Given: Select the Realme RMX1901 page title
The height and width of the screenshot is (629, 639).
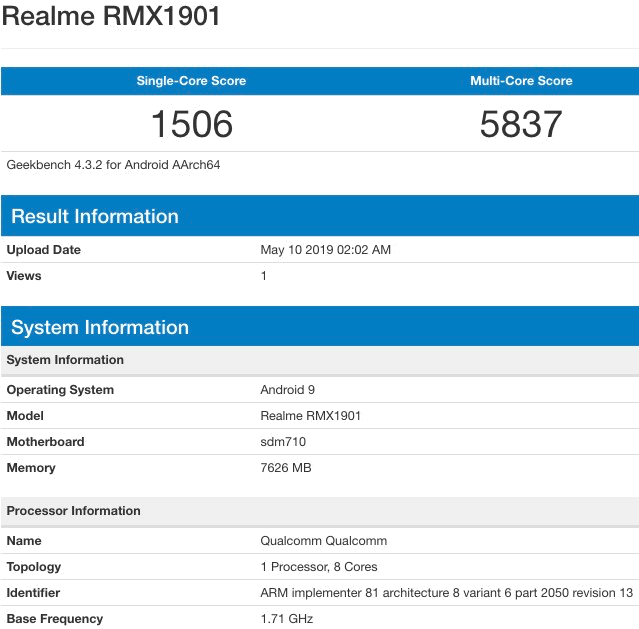Looking at the screenshot, I should tap(111, 16).
